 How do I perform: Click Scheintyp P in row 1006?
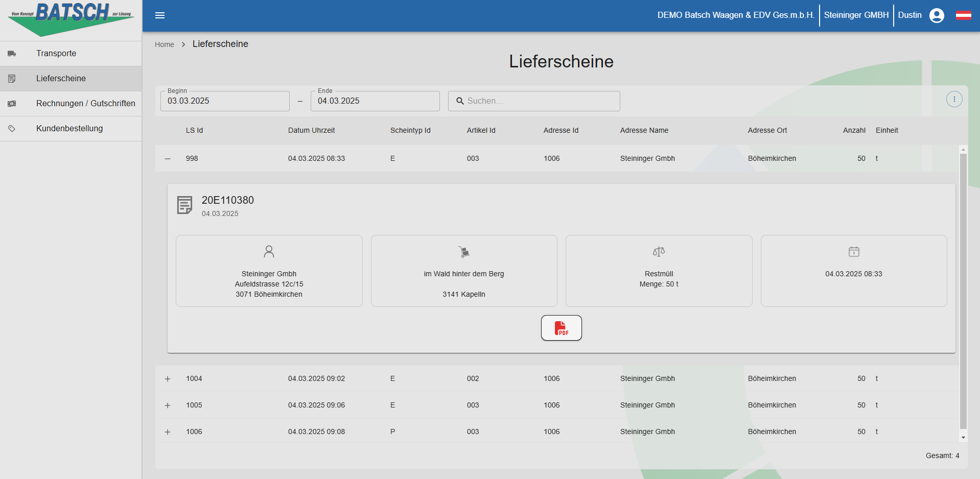click(x=392, y=432)
